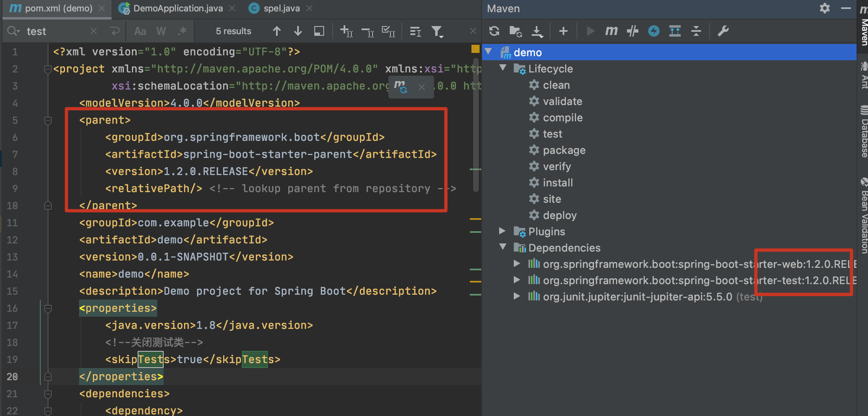Open search filter options funnel
The image size is (868, 416).
(437, 32)
